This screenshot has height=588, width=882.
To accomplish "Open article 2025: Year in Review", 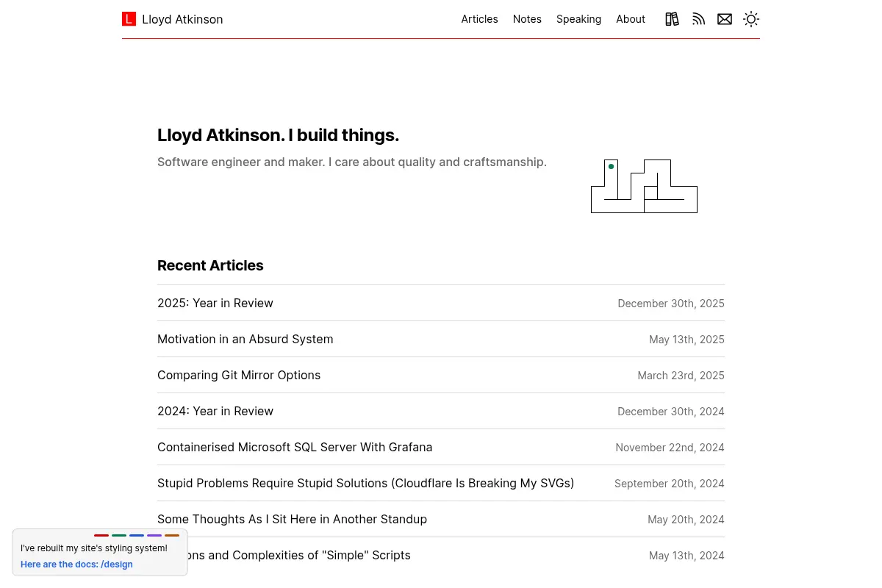I will tap(215, 303).
